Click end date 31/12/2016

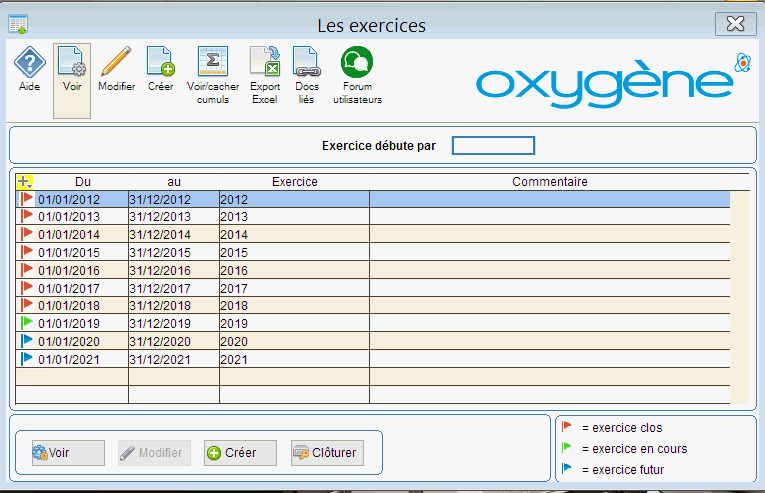pyautogui.click(x=160, y=270)
